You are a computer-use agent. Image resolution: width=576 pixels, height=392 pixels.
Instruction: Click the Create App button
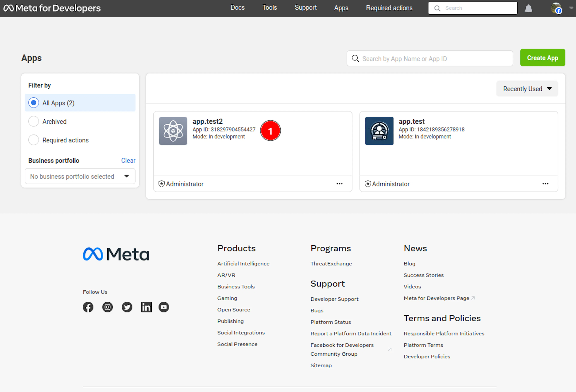coord(543,57)
